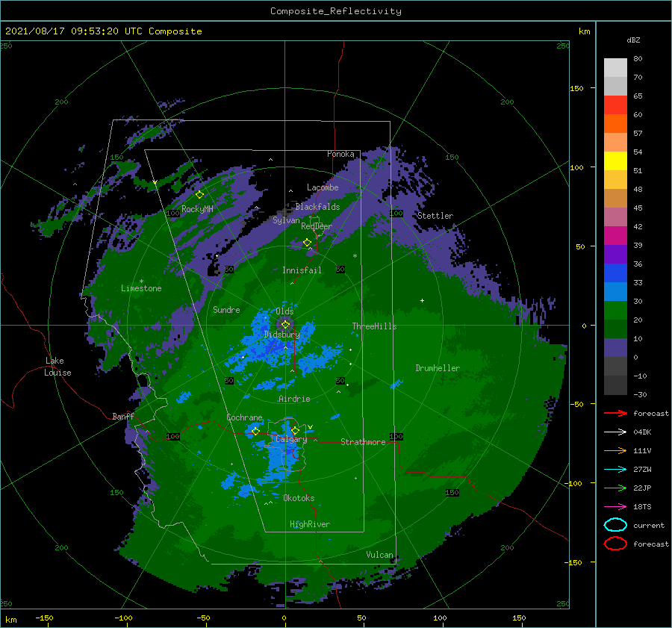Click the cyan 27ZW arrow icon
Viewport: 672px width, 628px height.
pyautogui.click(x=615, y=470)
